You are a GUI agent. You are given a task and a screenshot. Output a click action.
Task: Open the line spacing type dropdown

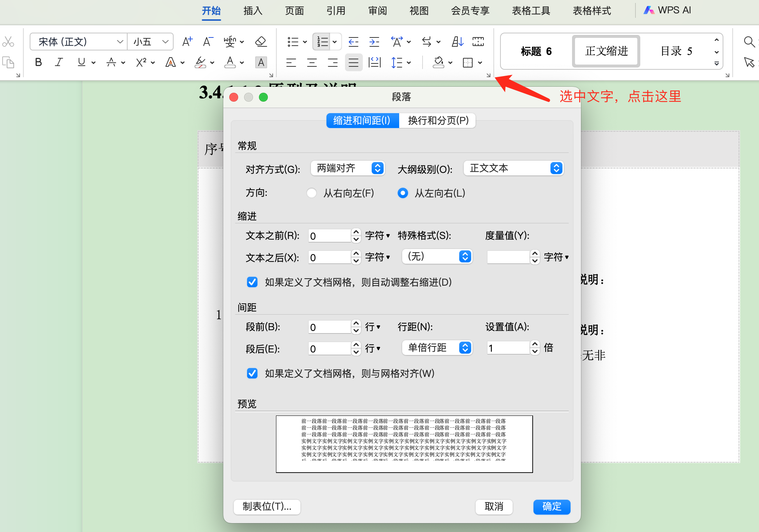click(437, 348)
